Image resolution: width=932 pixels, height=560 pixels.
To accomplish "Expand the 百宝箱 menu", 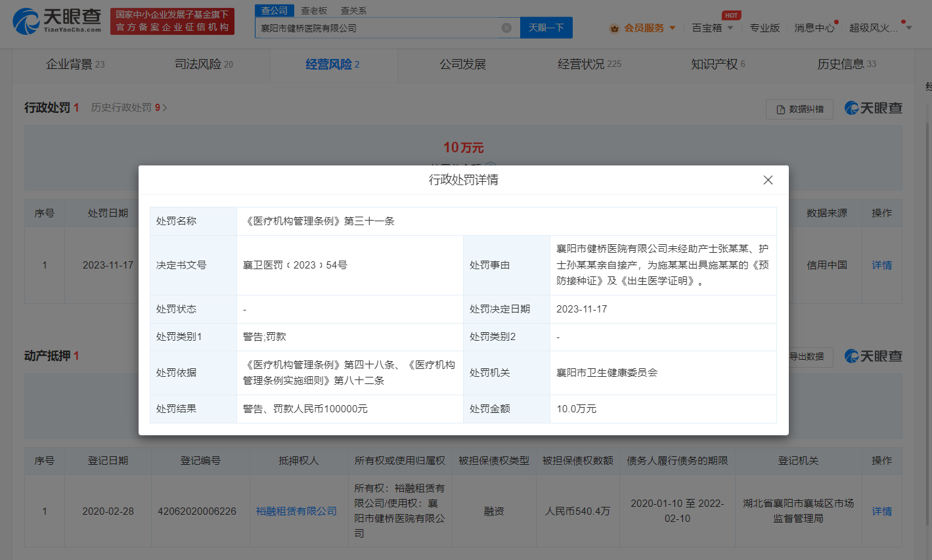I will coord(713,28).
